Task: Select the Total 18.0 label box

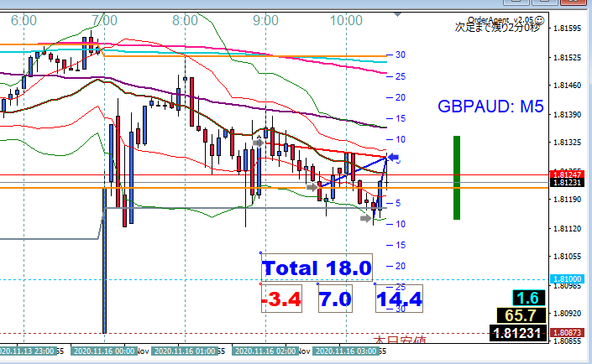Action: tap(317, 268)
